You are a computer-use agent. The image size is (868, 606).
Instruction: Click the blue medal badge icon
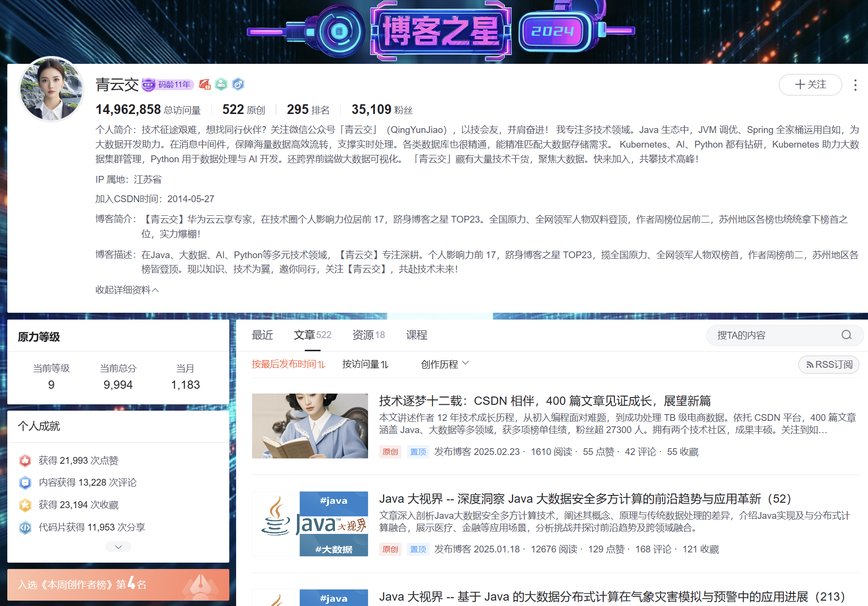click(x=238, y=84)
